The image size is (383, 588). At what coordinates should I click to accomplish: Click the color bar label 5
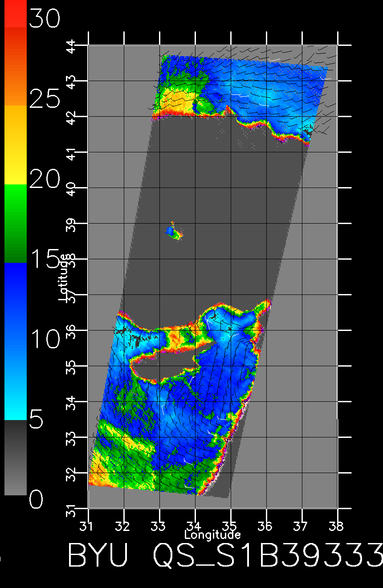[36, 419]
